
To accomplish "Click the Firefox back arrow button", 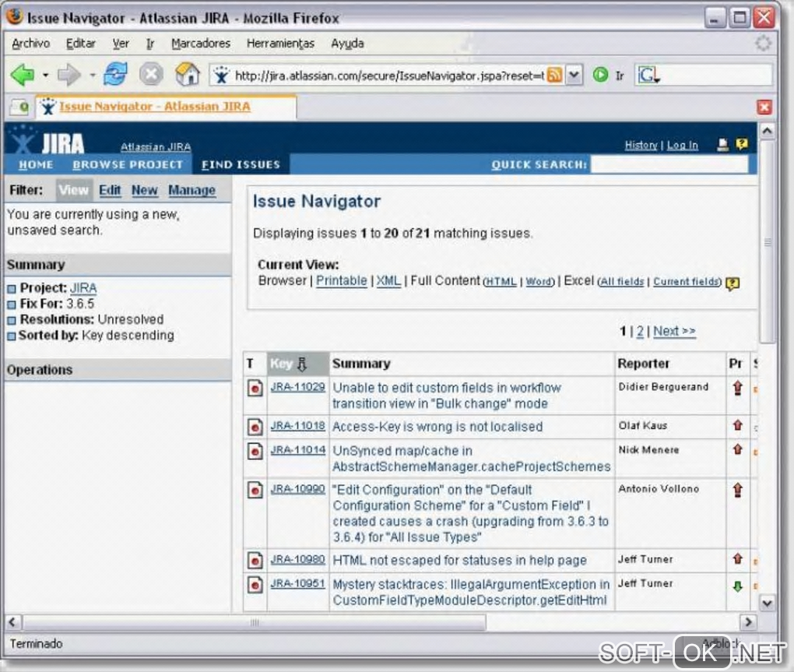I will click(x=23, y=76).
